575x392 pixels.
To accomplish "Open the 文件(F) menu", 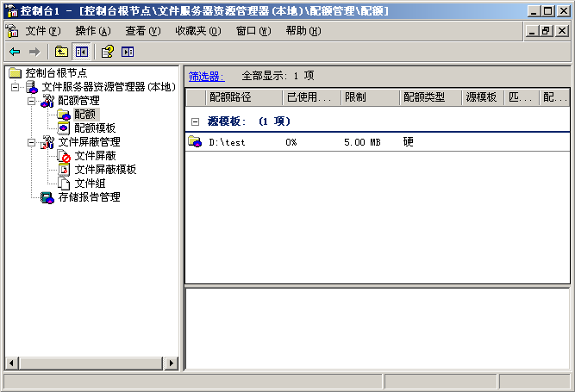I will (x=43, y=31).
